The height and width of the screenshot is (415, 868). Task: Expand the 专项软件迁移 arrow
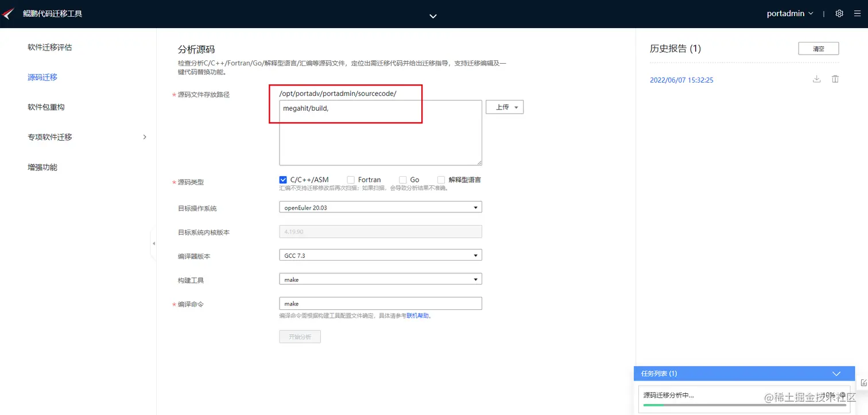coord(145,137)
